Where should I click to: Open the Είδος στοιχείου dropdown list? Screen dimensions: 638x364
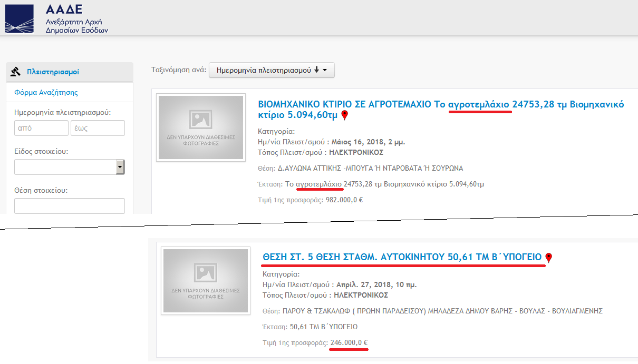tap(64, 167)
